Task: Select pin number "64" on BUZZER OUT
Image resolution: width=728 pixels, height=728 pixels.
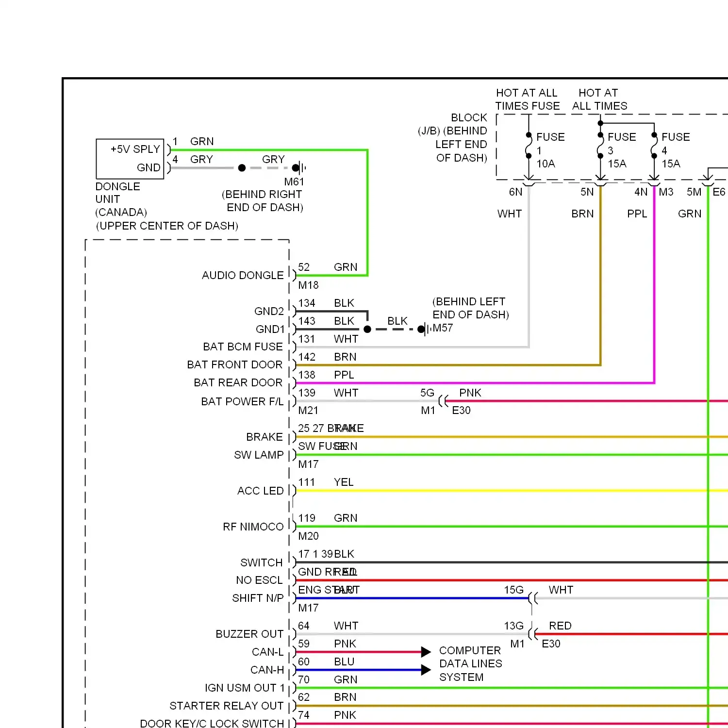Action: 304,626
